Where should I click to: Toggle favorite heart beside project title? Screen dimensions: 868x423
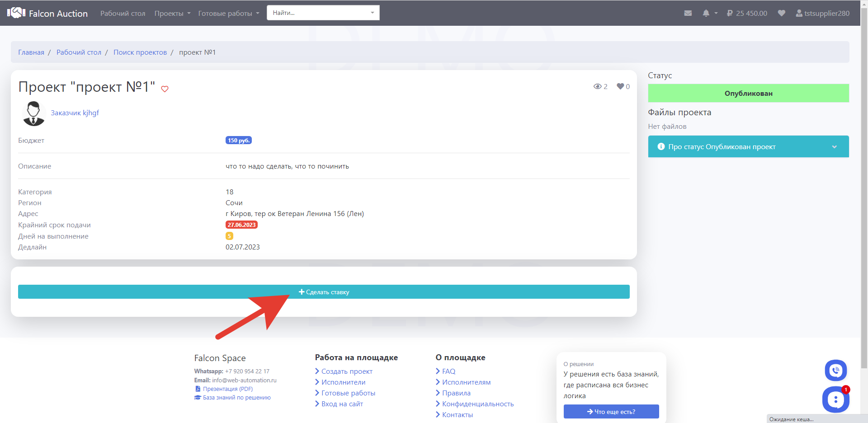point(165,89)
